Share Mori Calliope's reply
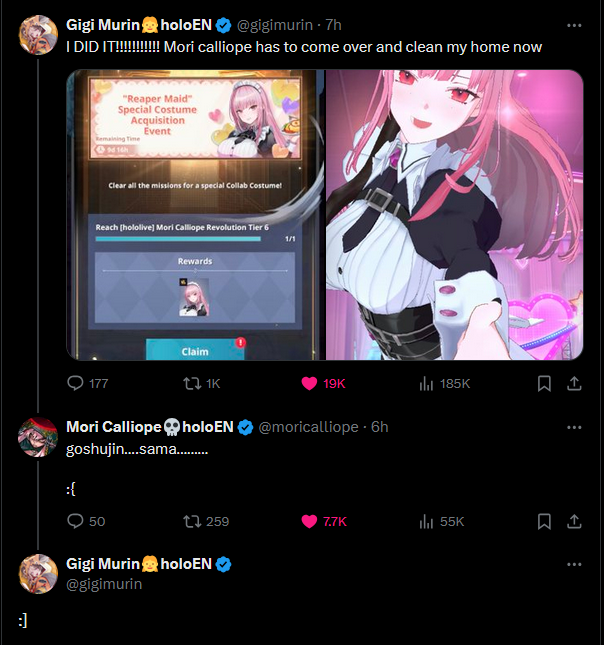The image size is (604, 645). pyautogui.click(x=574, y=522)
